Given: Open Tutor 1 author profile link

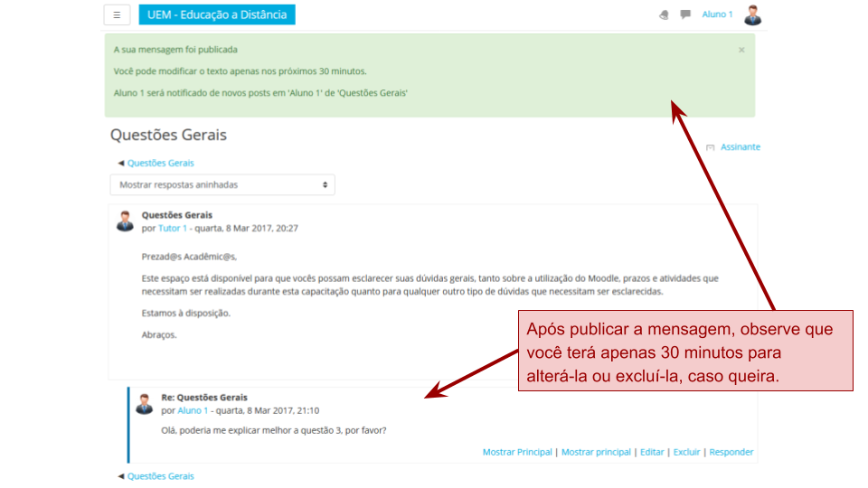Looking at the screenshot, I should 173,229.
